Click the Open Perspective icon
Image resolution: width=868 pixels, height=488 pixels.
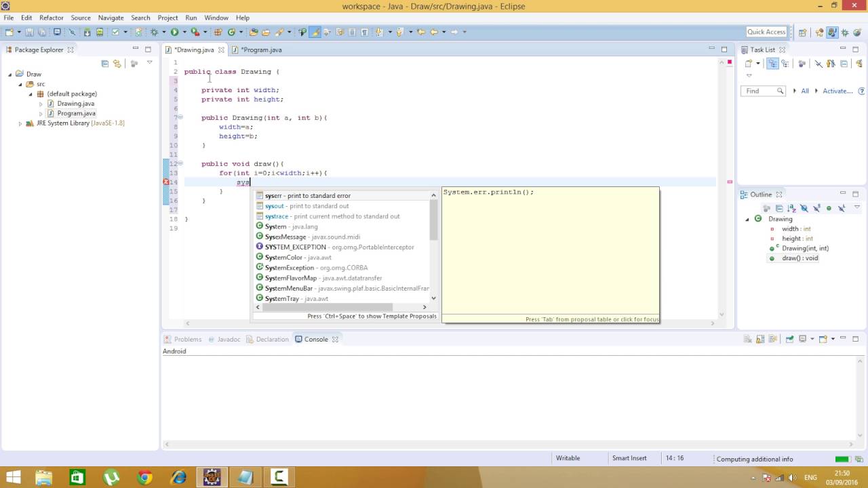tap(803, 32)
